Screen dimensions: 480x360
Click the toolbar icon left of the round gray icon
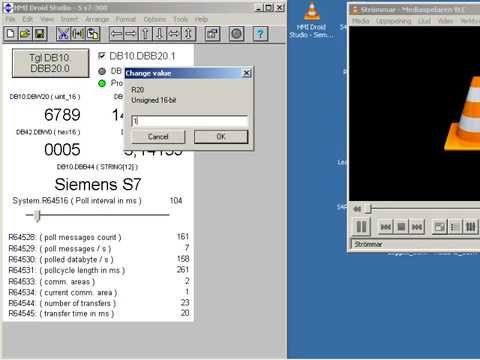(212, 34)
